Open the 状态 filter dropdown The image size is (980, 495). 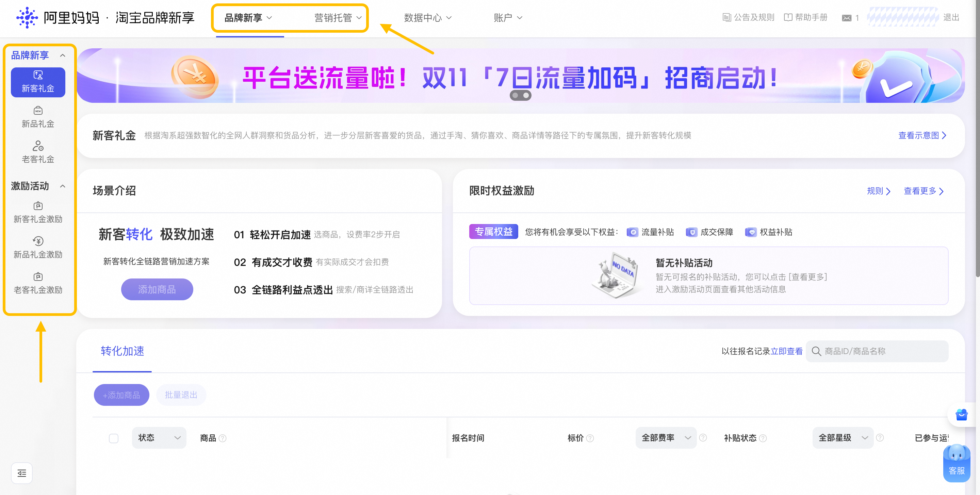pyautogui.click(x=159, y=438)
